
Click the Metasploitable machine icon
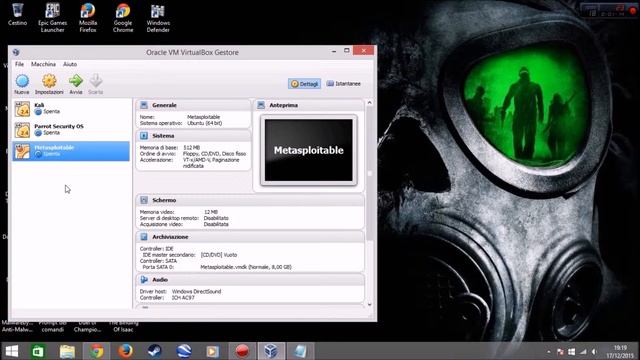click(22, 151)
